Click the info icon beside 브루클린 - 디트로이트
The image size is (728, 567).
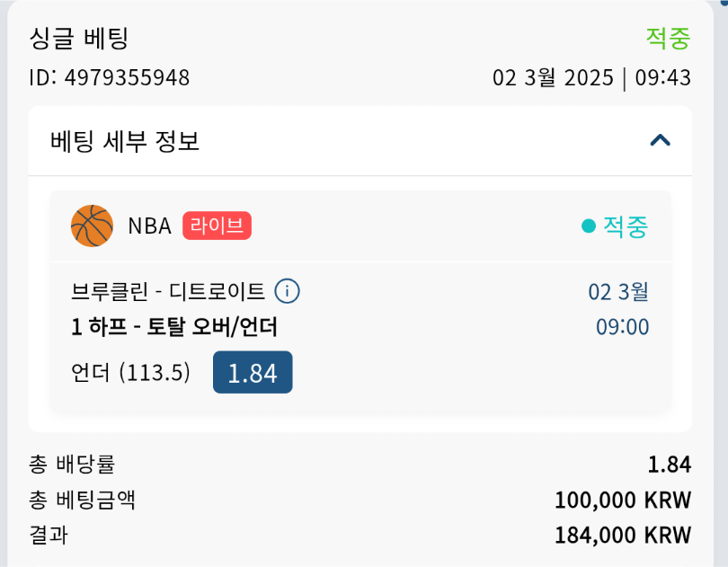(287, 291)
